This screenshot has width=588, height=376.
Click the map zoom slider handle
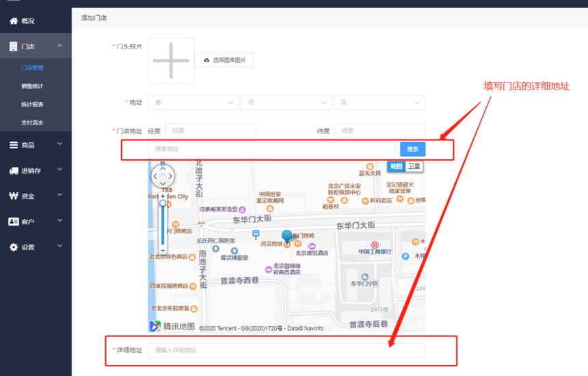163,203
